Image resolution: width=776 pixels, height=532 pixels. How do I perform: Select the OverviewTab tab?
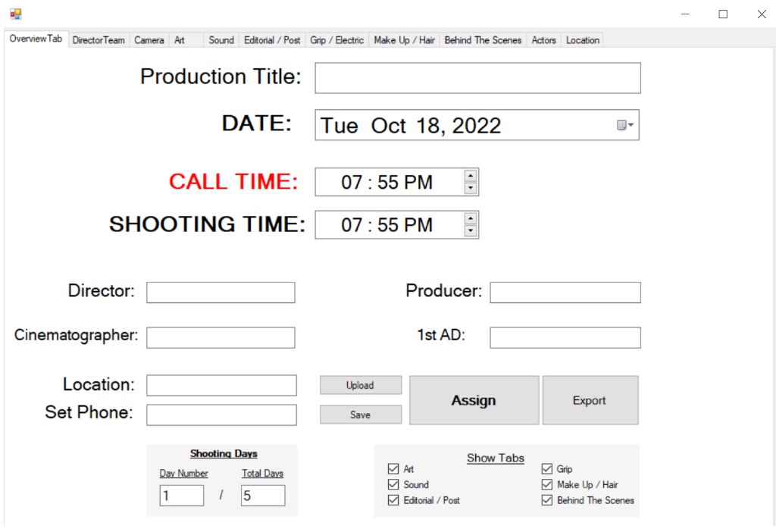click(x=36, y=39)
